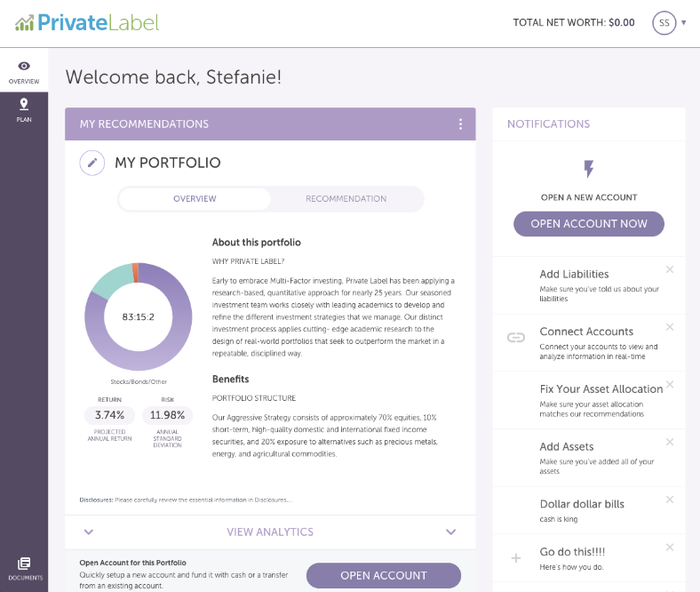This screenshot has width=700, height=592.
Task: Edit My Portfolio with pencil icon
Action: coord(92,163)
